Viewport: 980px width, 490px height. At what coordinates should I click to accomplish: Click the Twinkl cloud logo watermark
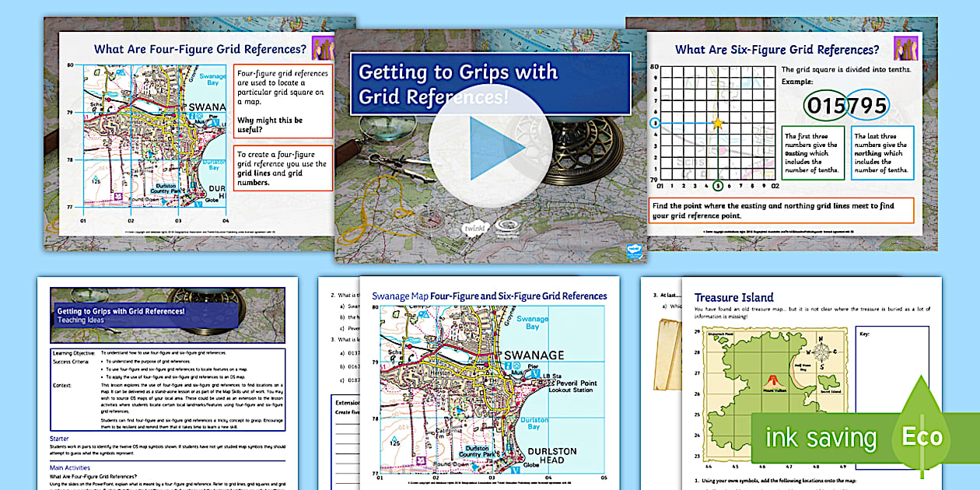(475, 228)
